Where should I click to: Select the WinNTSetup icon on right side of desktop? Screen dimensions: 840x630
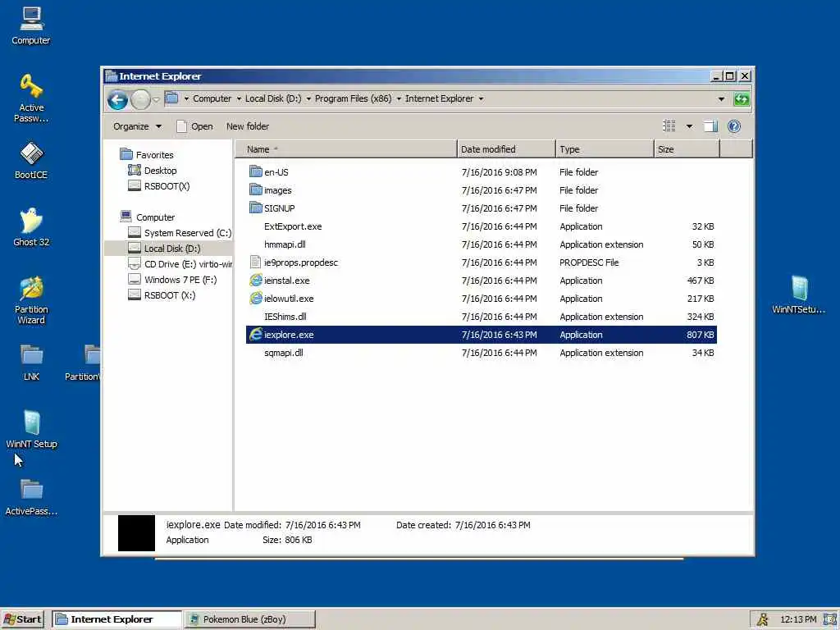[x=799, y=294]
